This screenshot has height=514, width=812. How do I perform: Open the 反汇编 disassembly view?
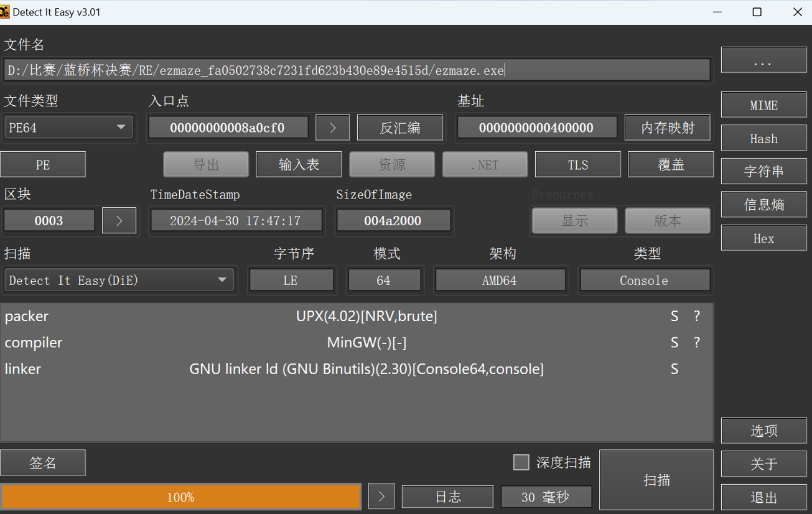(x=400, y=128)
